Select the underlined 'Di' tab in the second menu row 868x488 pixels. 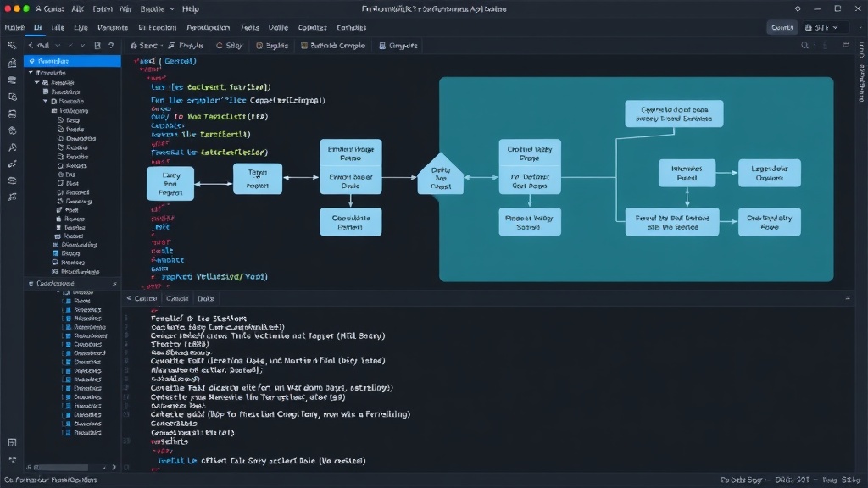tap(37, 27)
